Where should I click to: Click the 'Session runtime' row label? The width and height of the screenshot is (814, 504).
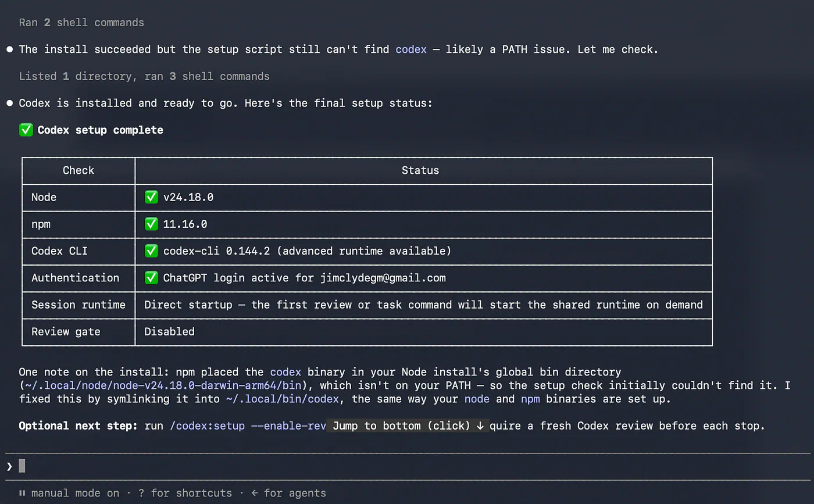tap(78, 304)
